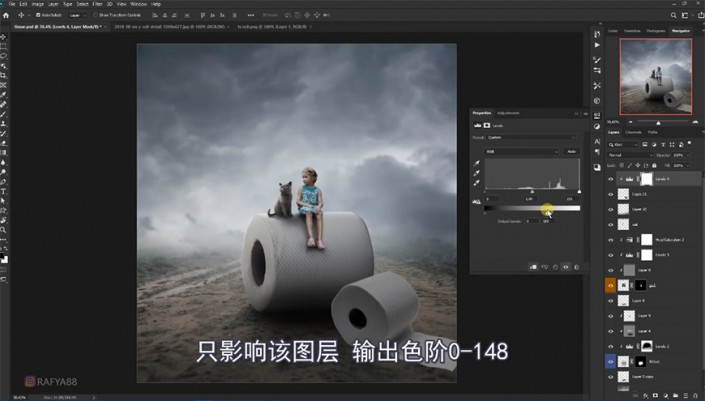Lock all attributes with the padlock icon
Image resolution: width=705 pixels, height=401 pixels.
click(x=654, y=165)
